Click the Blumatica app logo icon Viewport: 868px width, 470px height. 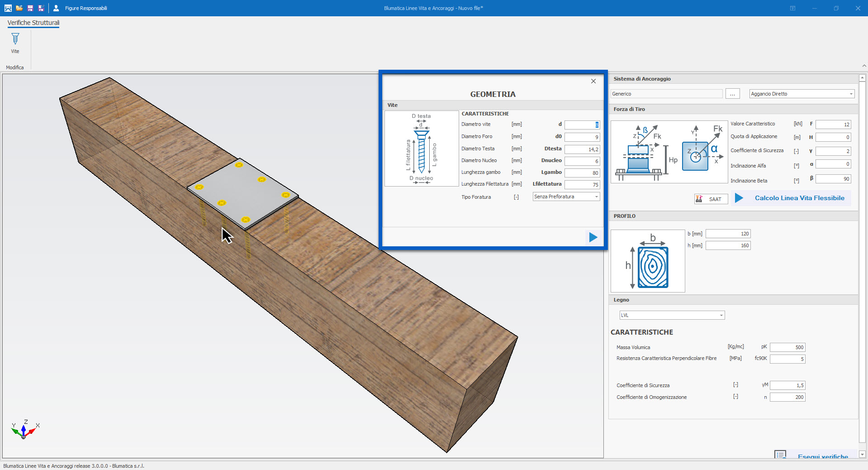8,8
